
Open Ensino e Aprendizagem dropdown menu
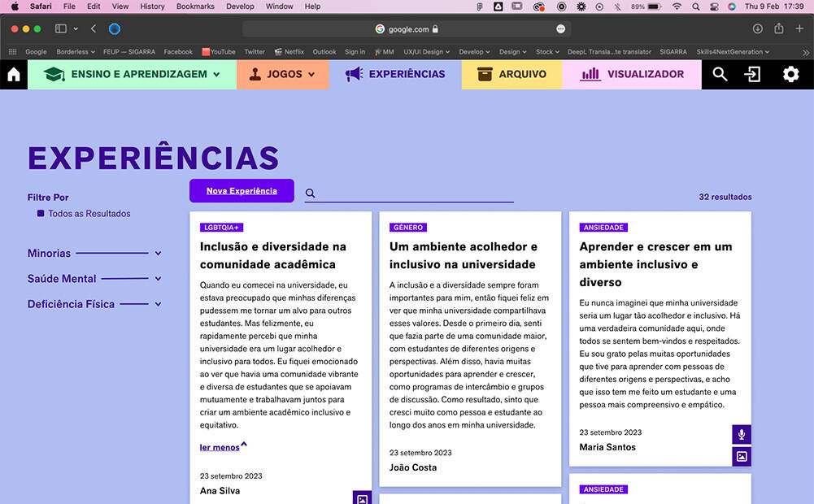coord(133,75)
